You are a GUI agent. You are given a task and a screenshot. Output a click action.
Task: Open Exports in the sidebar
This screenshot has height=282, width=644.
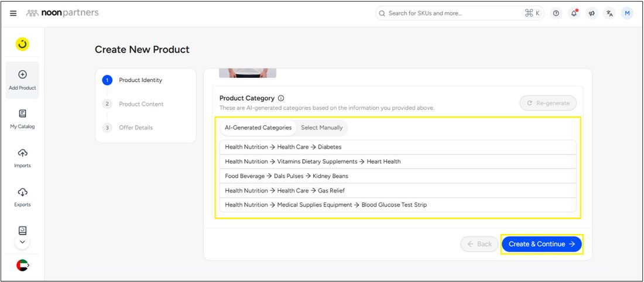tap(23, 197)
